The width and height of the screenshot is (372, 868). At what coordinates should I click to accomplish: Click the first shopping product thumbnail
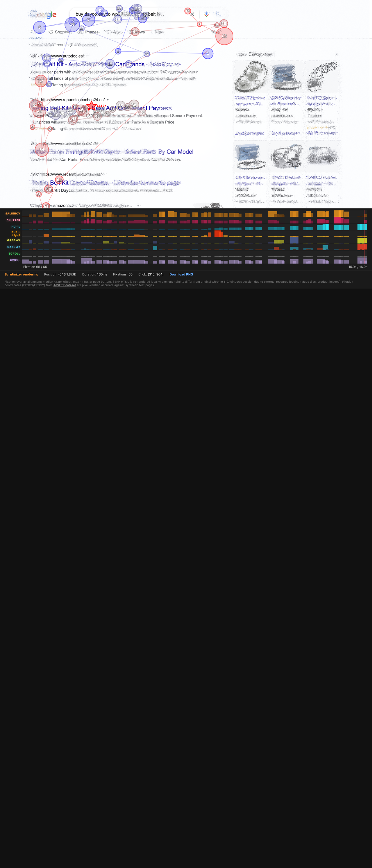(251, 77)
